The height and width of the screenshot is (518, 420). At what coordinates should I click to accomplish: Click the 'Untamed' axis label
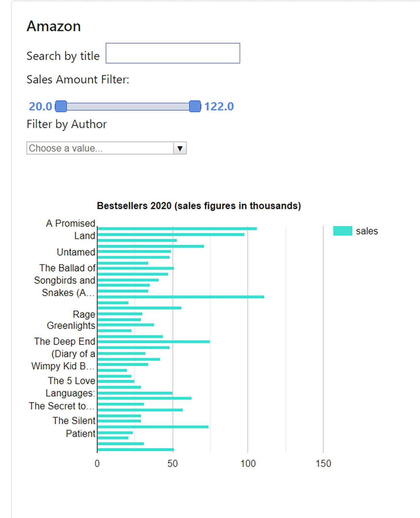pos(76,252)
